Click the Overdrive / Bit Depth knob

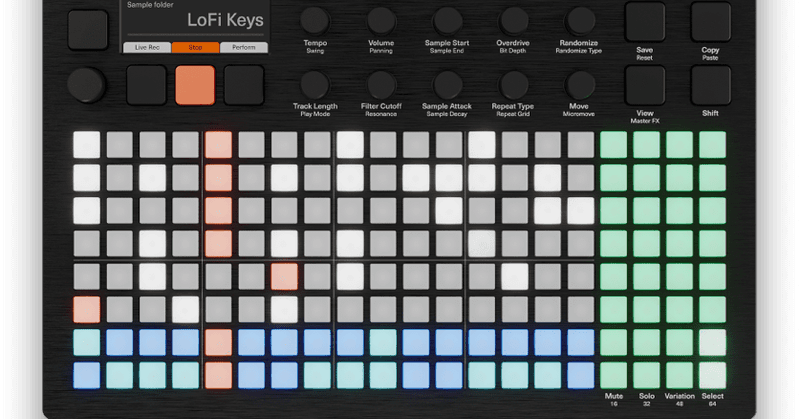(x=514, y=21)
